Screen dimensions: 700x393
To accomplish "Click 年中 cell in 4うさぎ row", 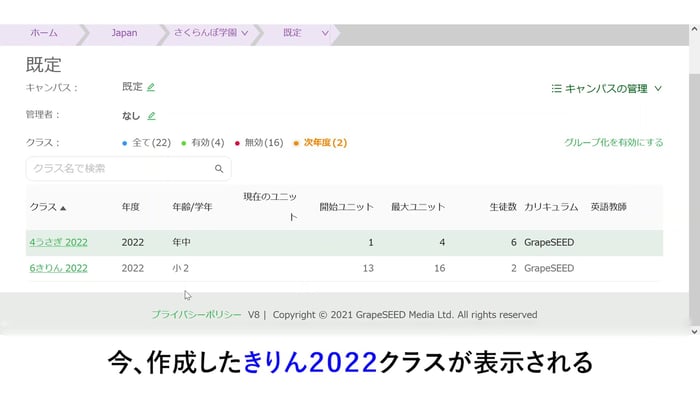I will (x=181, y=242).
